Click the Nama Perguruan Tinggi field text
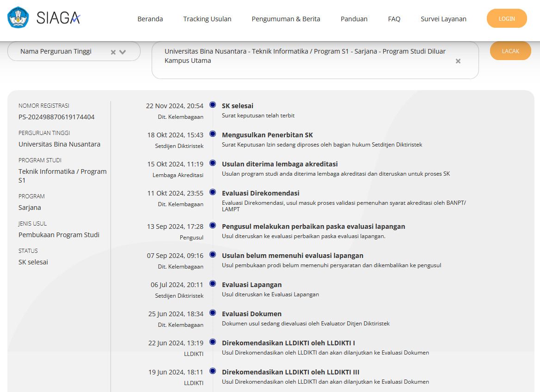 (56, 51)
